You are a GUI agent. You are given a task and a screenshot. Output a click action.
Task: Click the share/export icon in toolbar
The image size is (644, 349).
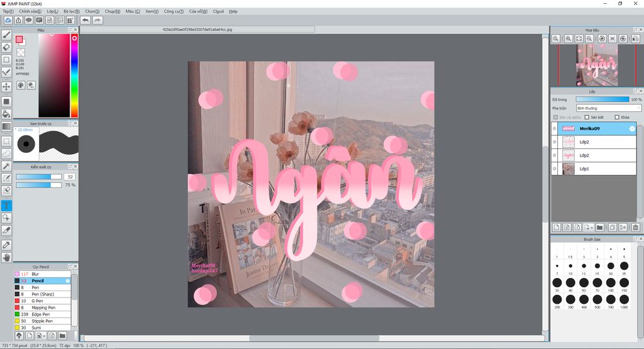(18, 20)
